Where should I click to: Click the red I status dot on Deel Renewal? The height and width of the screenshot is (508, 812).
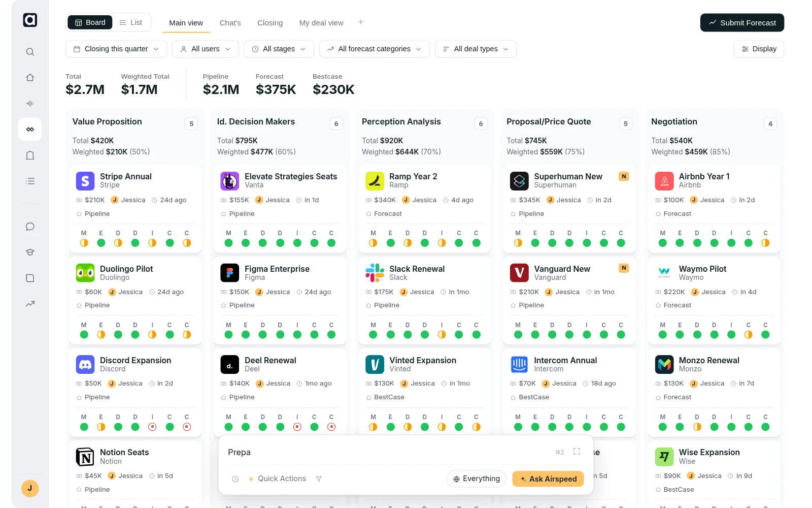coord(297,427)
